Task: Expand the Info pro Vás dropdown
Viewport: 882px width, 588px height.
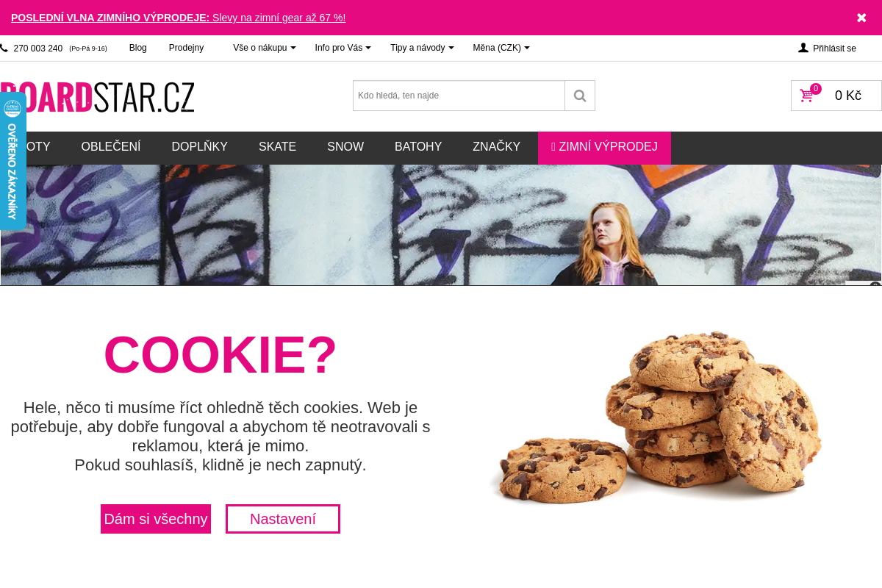Action: coord(343,48)
